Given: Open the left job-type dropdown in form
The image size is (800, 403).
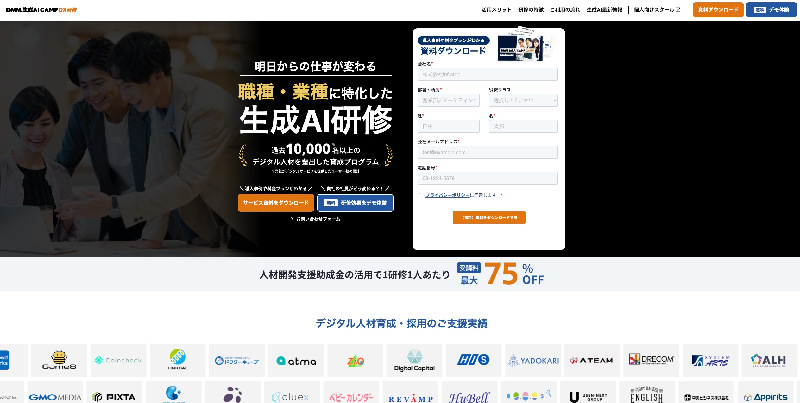Looking at the screenshot, I should 450,100.
